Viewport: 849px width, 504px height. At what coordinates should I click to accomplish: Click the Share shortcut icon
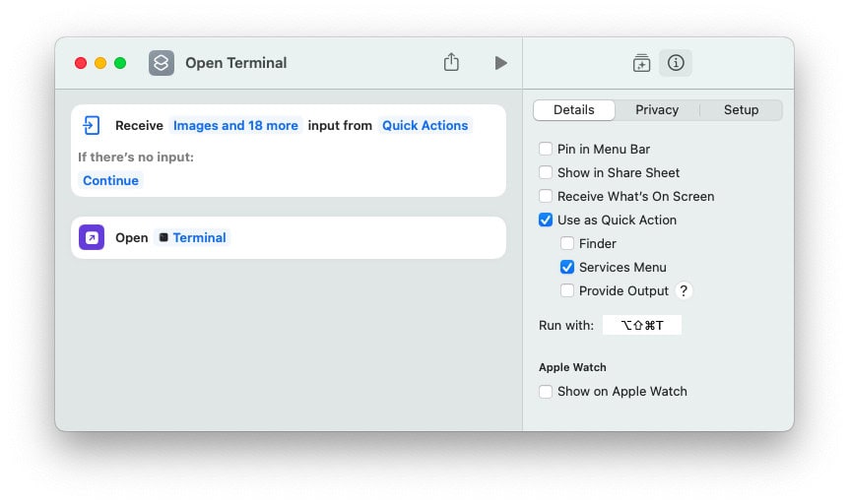(451, 62)
